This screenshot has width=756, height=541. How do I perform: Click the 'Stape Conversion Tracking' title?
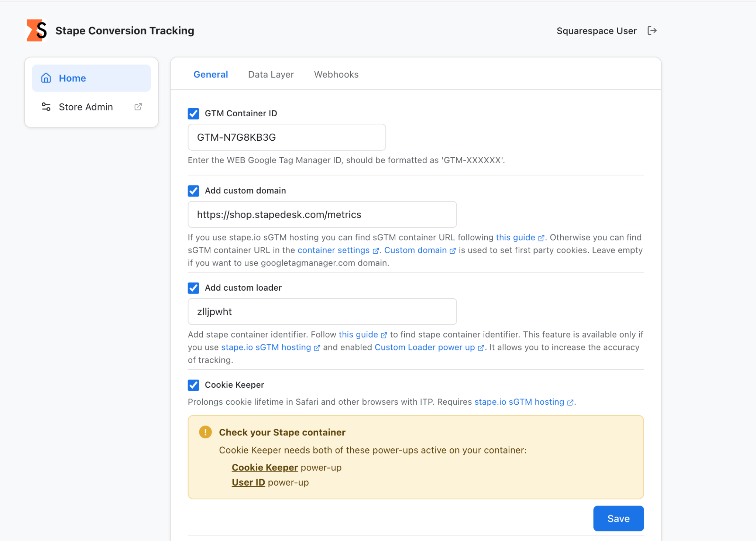click(x=125, y=31)
